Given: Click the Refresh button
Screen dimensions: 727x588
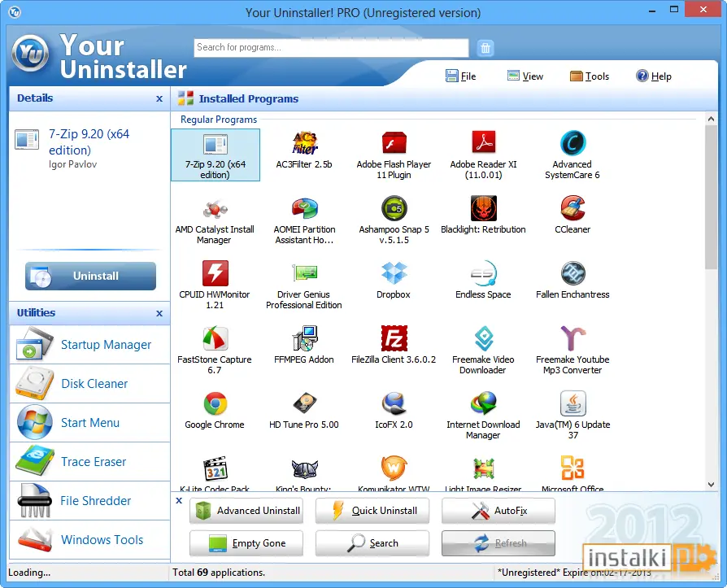Looking at the screenshot, I should pos(498,543).
